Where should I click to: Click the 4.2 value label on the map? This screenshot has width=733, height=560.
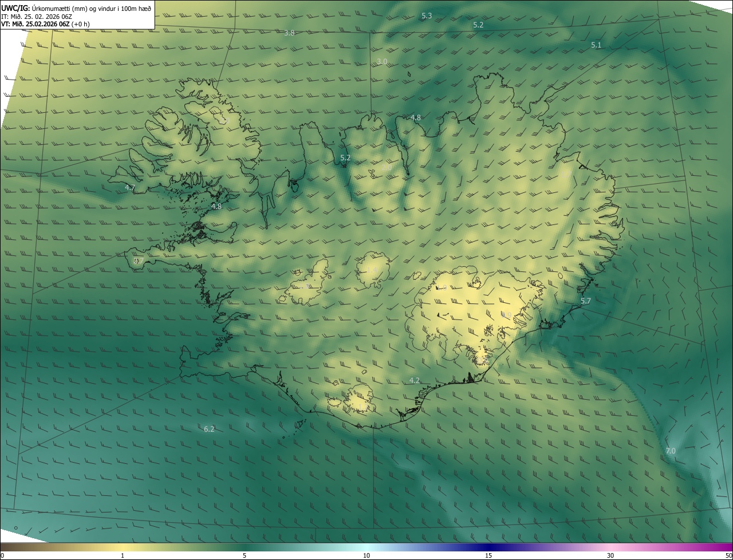(415, 380)
